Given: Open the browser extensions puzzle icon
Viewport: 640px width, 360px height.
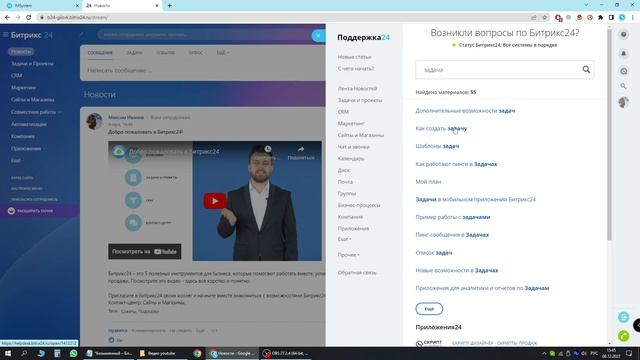Looking at the screenshot, I should [x=600, y=18].
